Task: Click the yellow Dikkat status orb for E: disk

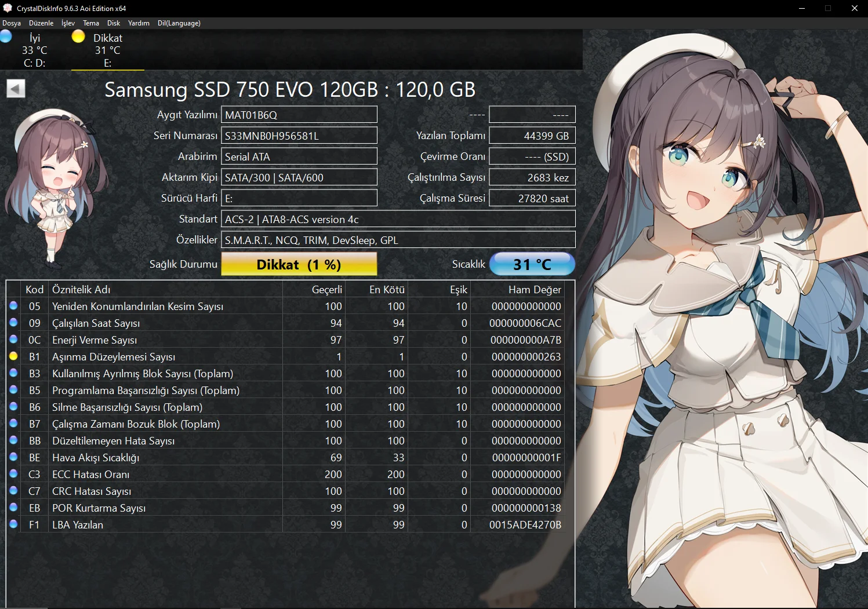Action: point(78,37)
